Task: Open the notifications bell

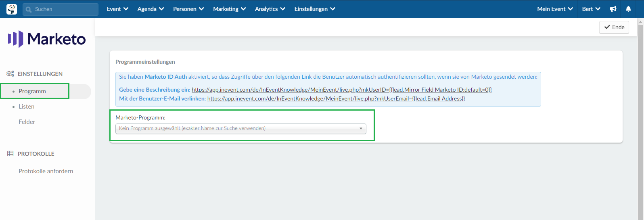Action: 628,9
